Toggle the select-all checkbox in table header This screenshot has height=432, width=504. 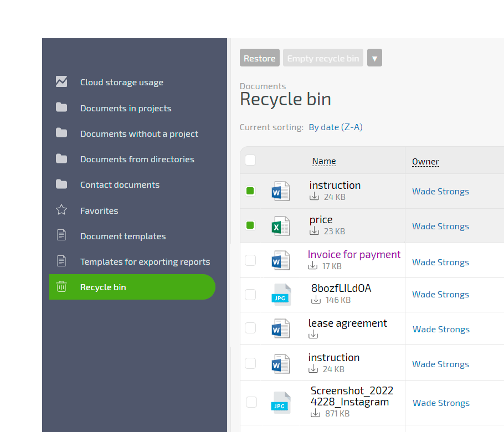[250, 160]
